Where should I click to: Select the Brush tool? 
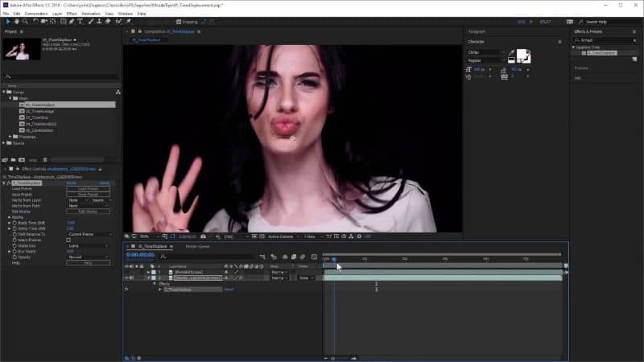point(91,22)
